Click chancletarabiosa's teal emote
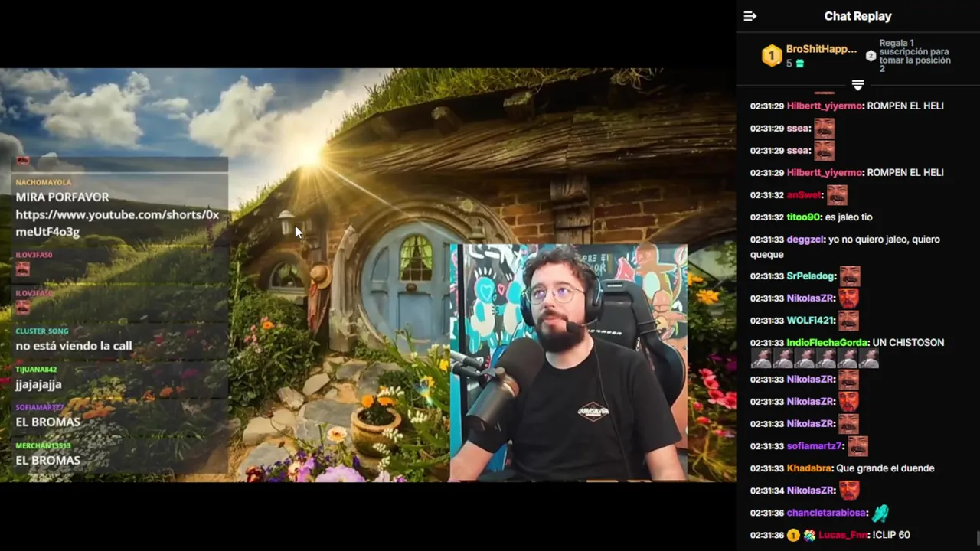Viewport: 980px width, 551px height. (x=880, y=513)
